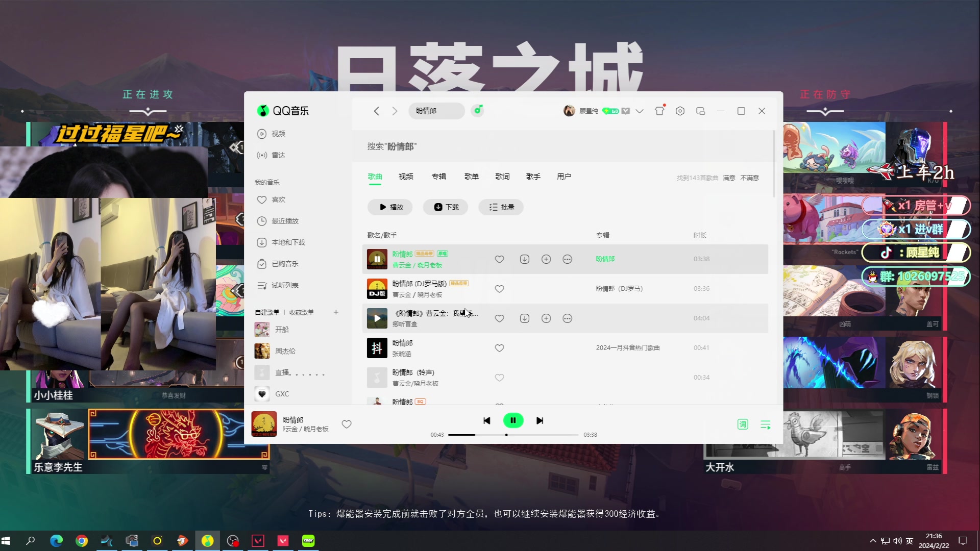The width and height of the screenshot is (980, 551).
Task: Skip to the previous track
Action: click(x=487, y=420)
